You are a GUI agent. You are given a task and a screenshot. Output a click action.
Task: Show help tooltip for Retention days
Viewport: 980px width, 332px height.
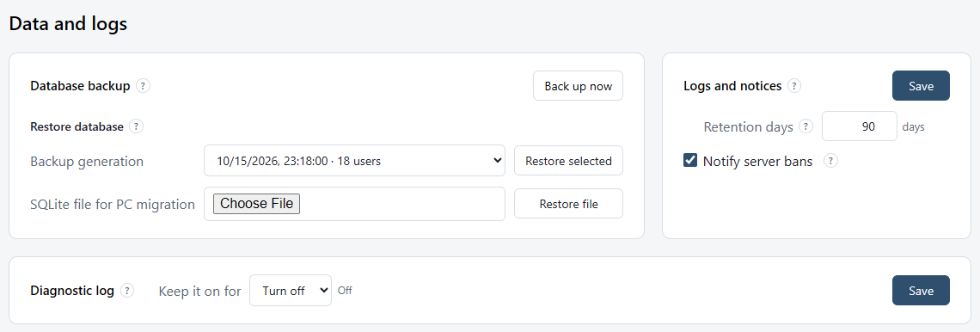[806, 126]
